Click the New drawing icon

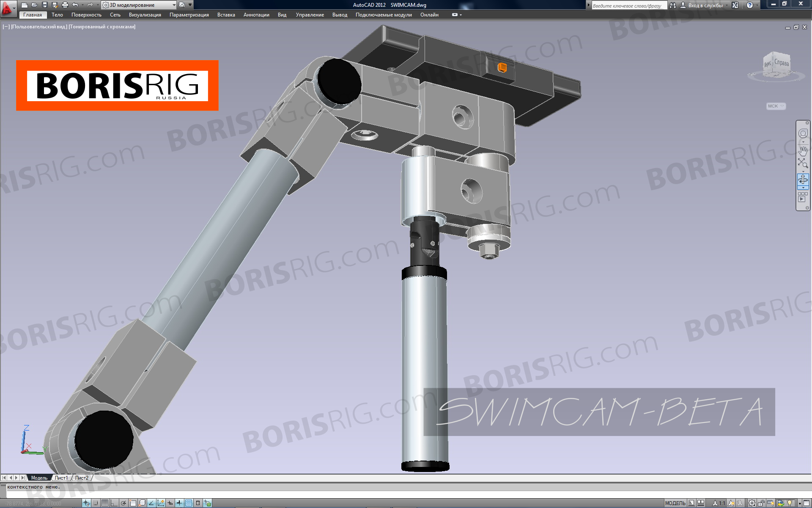point(25,5)
